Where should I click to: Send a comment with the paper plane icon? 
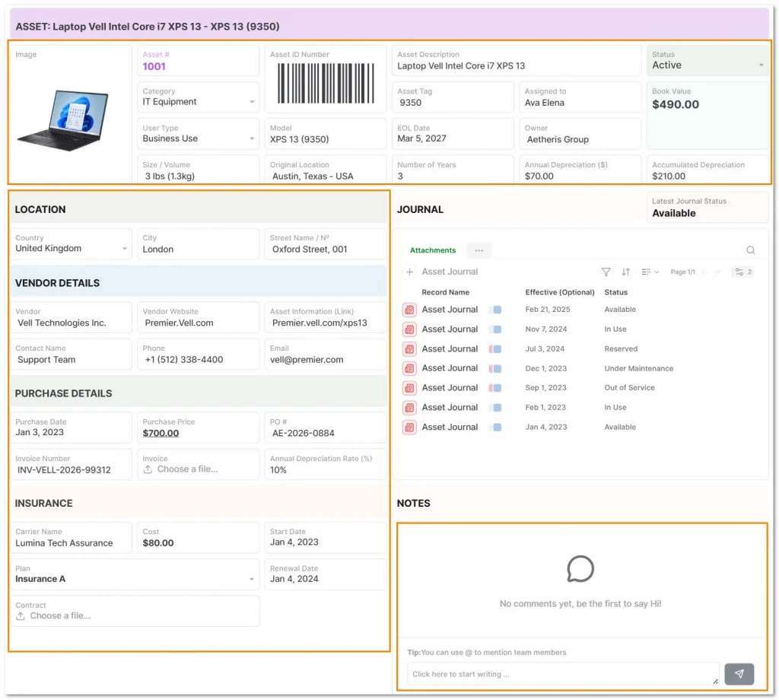pos(739,674)
